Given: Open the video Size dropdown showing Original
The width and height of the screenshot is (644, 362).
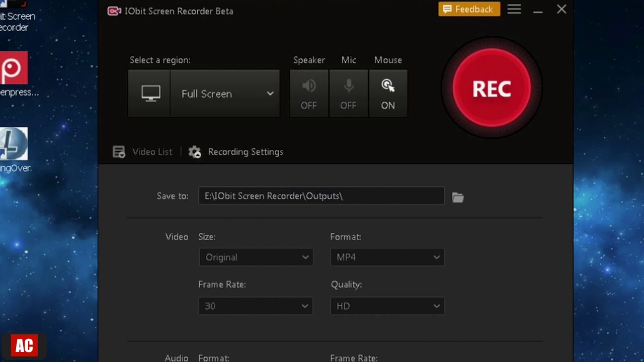Looking at the screenshot, I should [x=256, y=257].
